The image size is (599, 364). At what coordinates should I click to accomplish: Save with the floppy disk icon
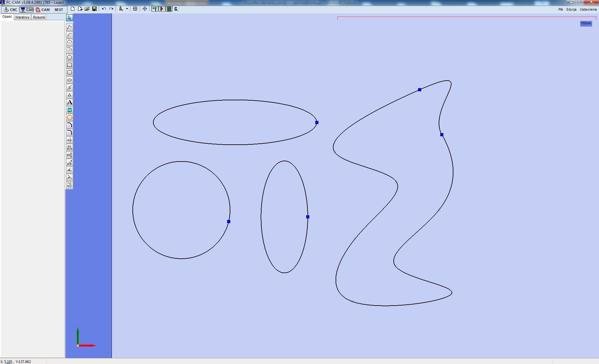(94, 9)
